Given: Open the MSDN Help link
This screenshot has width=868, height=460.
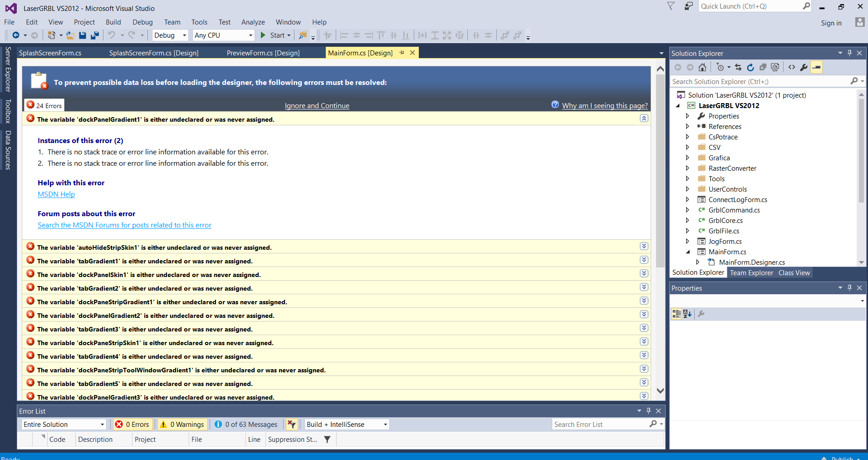Looking at the screenshot, I should 56,194.
